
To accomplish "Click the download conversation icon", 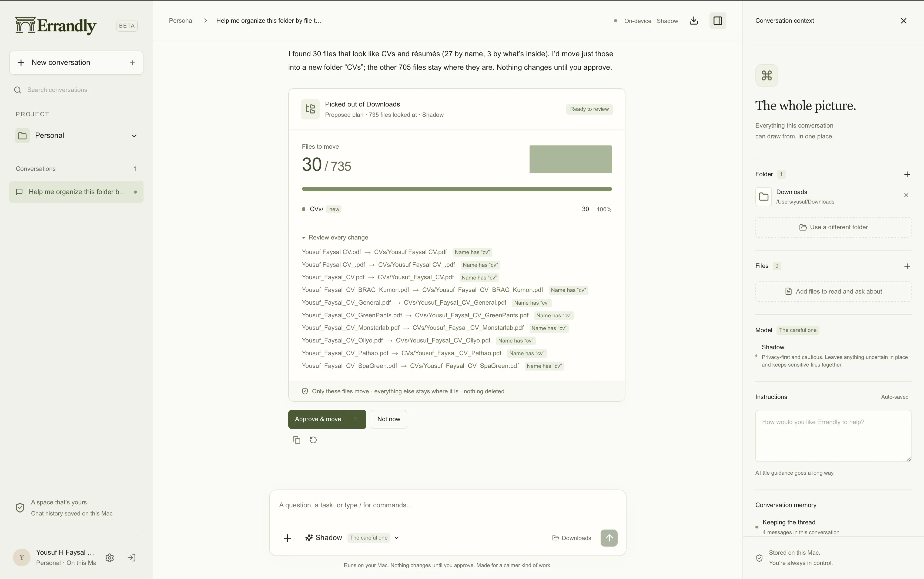I will 694,21.
